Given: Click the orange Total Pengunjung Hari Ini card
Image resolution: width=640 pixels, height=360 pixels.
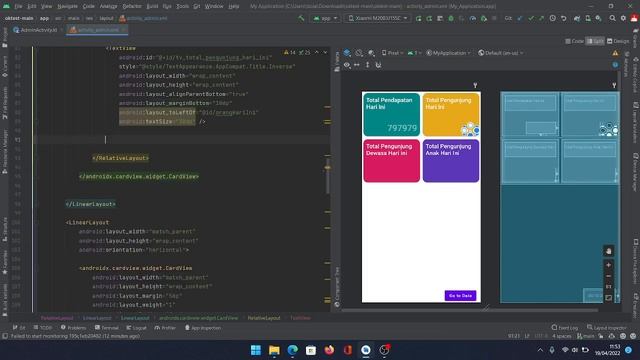Looking at the screenshot, I should coord(451,114).
